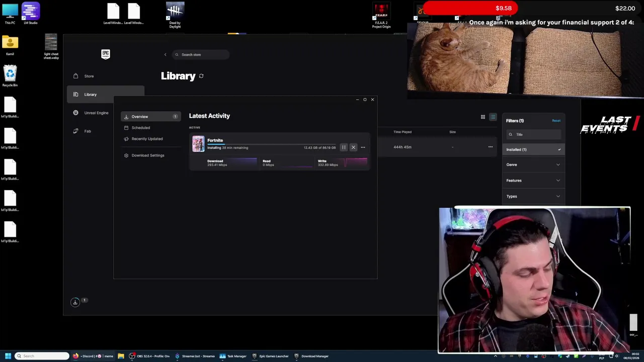Switch to Download Manager taskbar button
This screenshot has width=644, height=362.
[312, 356]
